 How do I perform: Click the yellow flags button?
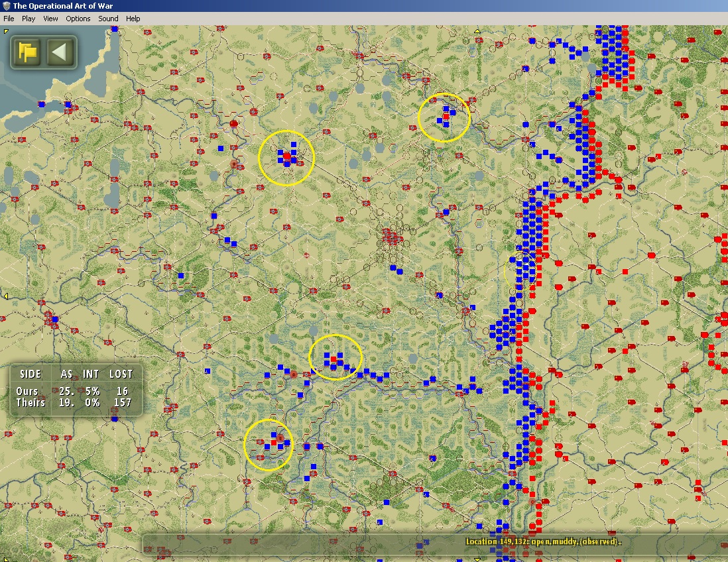click(27, 52)
